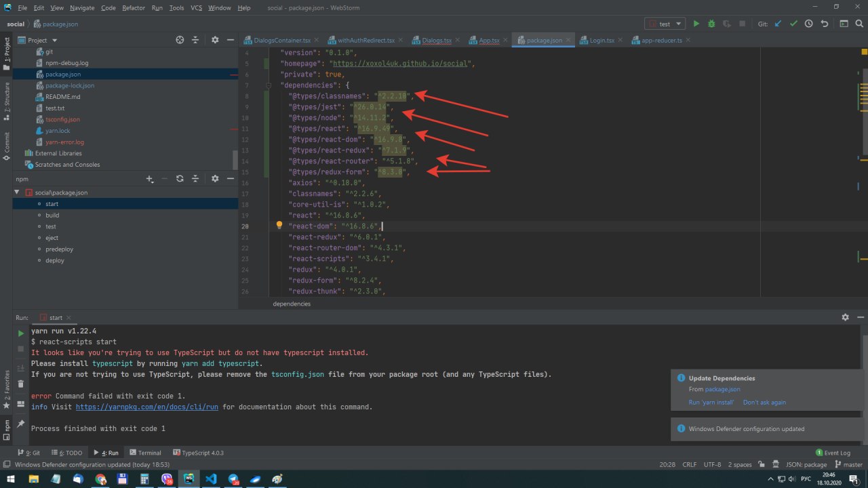
Task: Open the 'JSON: package' schema selector
Action: tap(806, 465)
